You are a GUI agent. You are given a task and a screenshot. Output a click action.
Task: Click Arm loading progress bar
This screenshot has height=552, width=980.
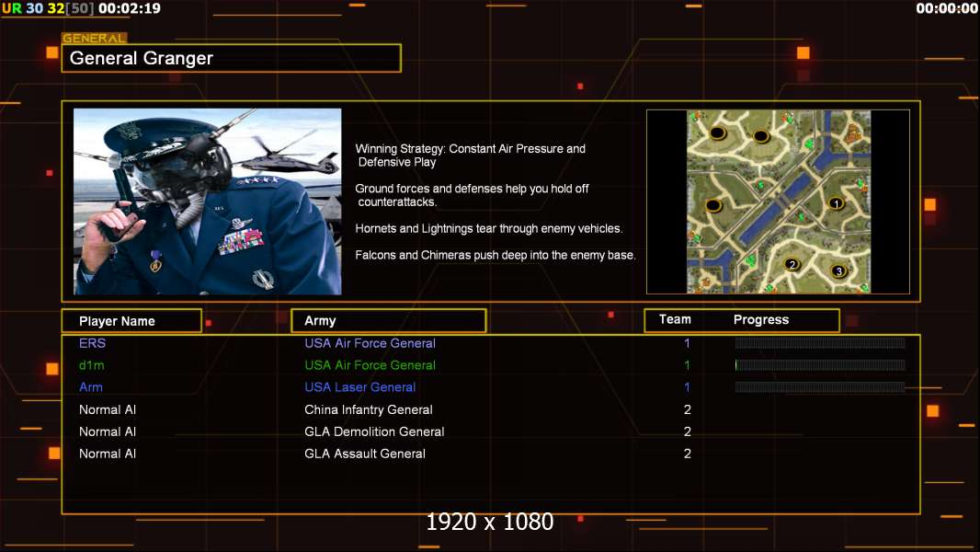[820, 387]
